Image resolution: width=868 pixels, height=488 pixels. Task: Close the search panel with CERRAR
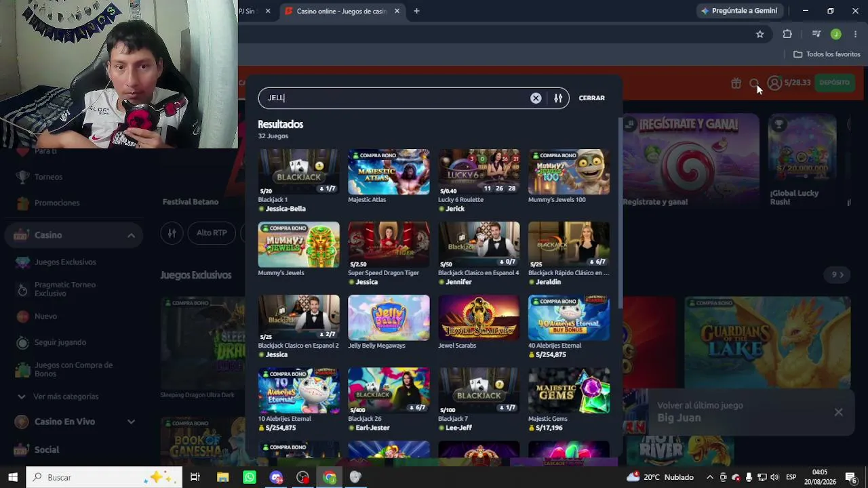click(x=591, y=98)
